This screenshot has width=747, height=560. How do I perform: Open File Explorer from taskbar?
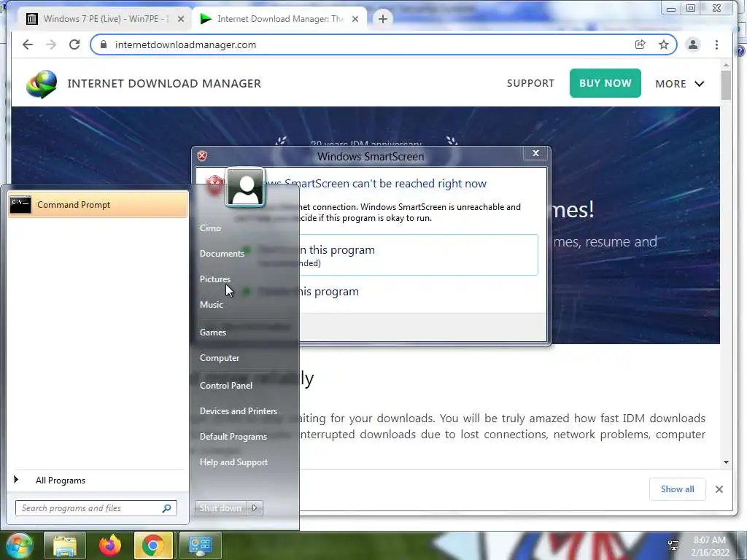65,545
